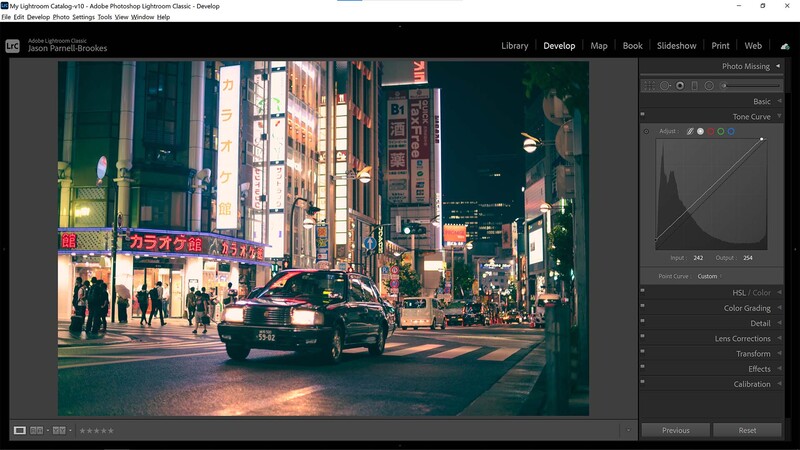Screen dimensions: 800x450
Task: Select the blue curve channel
Action: (731, 131)
